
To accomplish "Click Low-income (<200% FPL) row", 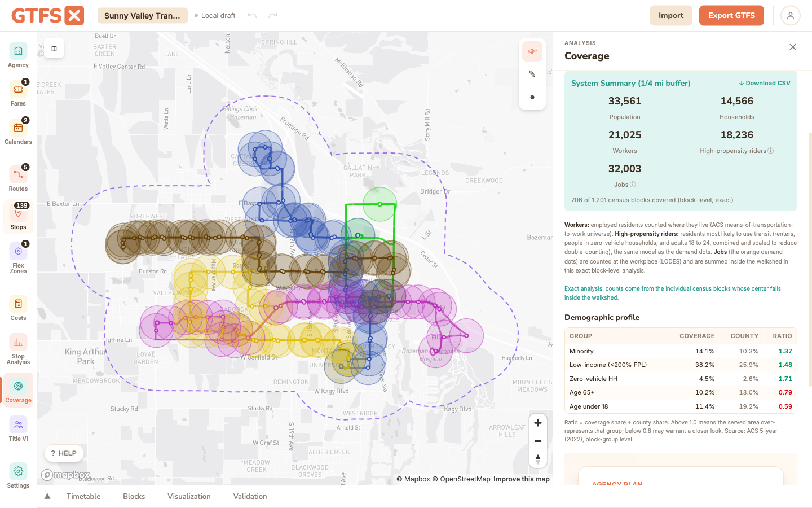I will point(681,365).
